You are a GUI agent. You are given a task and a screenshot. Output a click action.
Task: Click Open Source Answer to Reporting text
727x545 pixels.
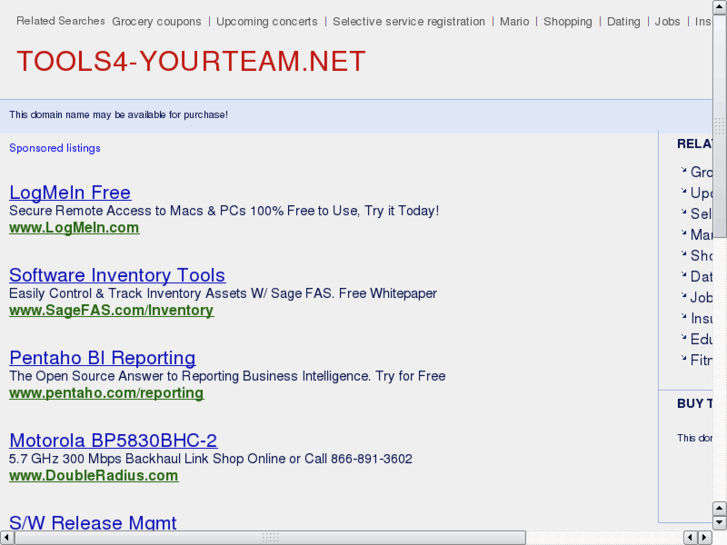pos(227,376)
